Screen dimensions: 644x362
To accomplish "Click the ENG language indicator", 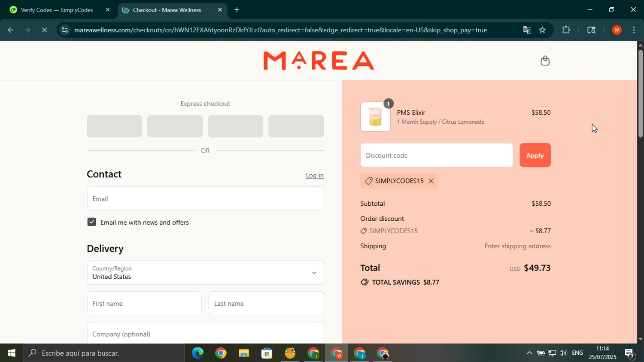I will (577, 353).
